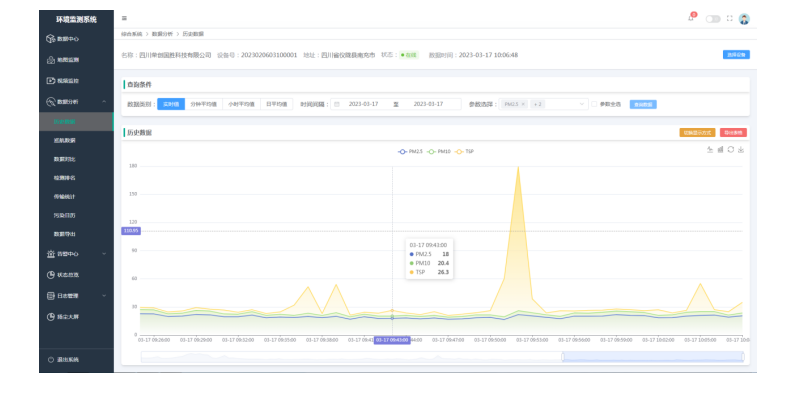Screen dimensions: 800x394
Task: Collapse the 数据分析 sidebar group
Action: point(76,102)
